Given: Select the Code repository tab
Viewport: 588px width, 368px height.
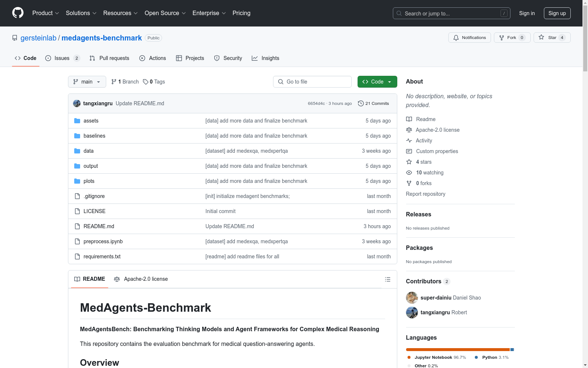Looking at the screenshot, I should point(25,58).
